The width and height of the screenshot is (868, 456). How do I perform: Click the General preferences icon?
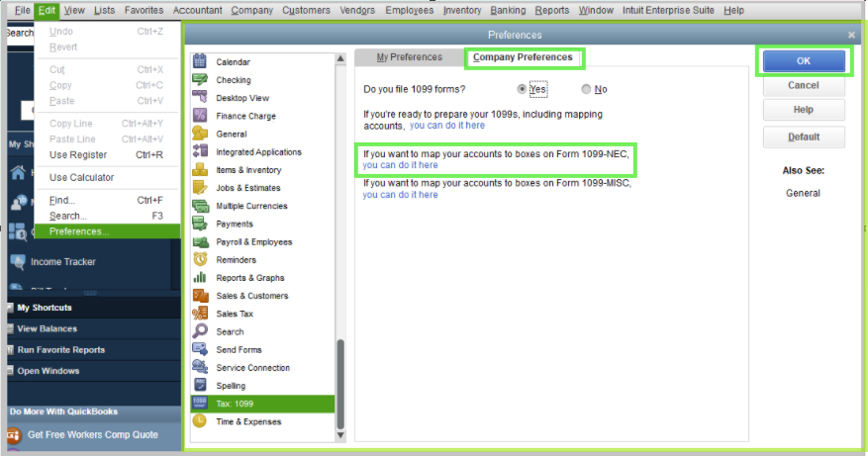(x=200, y=134)
